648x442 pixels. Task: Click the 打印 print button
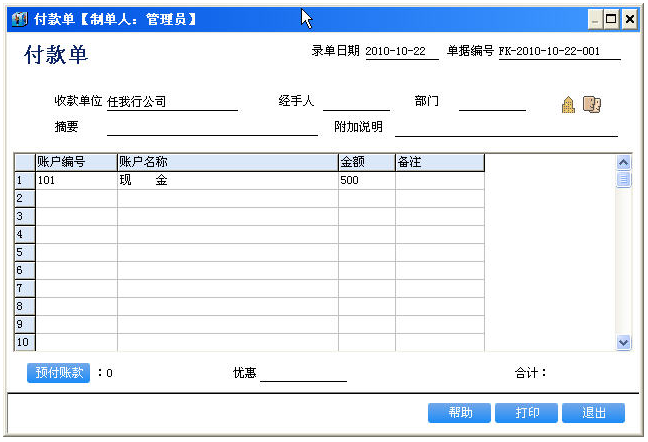526,413
